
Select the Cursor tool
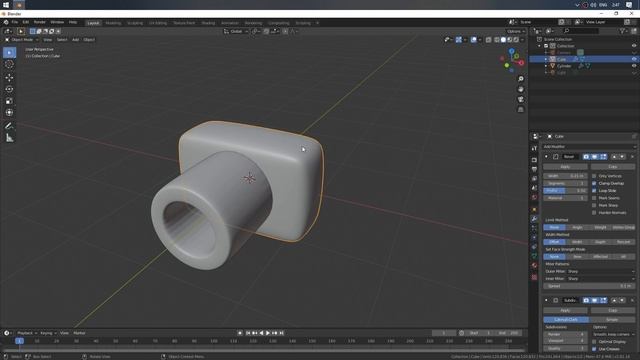[x=9, y=64]
